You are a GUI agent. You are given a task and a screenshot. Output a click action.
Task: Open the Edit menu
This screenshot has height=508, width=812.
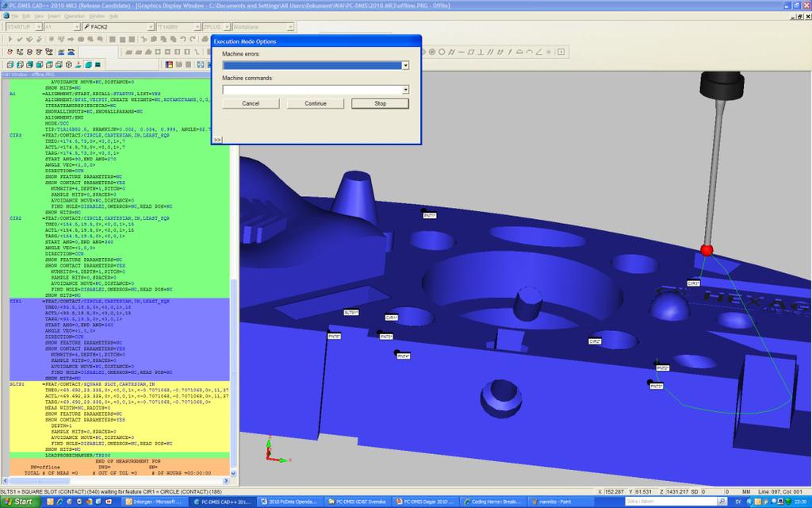click(26, 16)
